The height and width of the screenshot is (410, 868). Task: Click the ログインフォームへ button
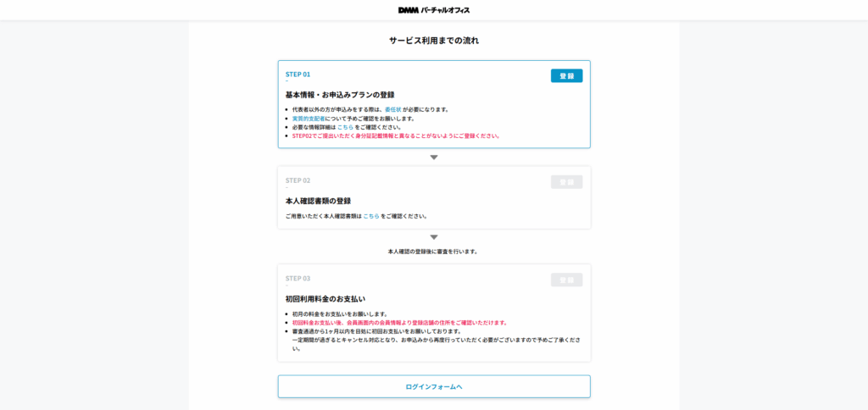coord(434,387)
